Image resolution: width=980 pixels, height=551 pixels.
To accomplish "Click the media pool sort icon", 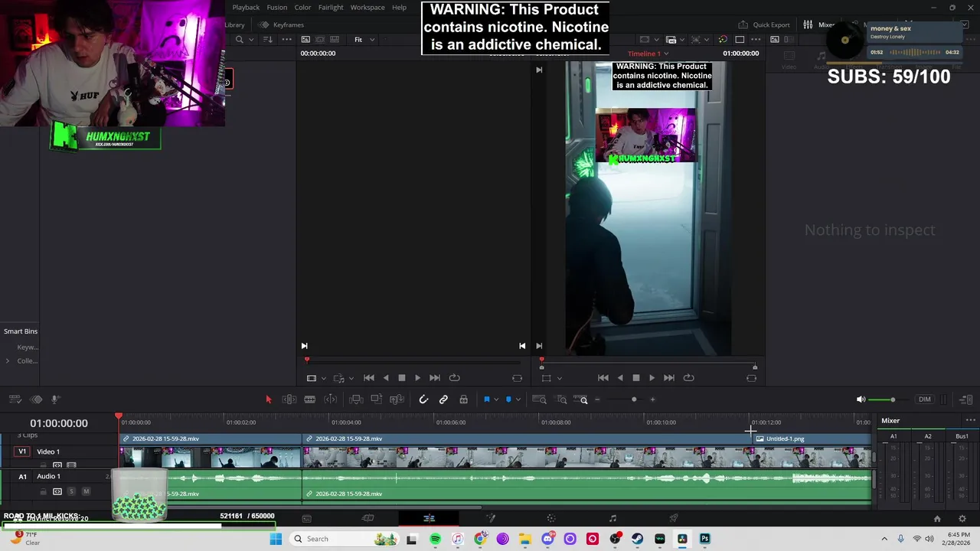I will [x=268, y=40].
